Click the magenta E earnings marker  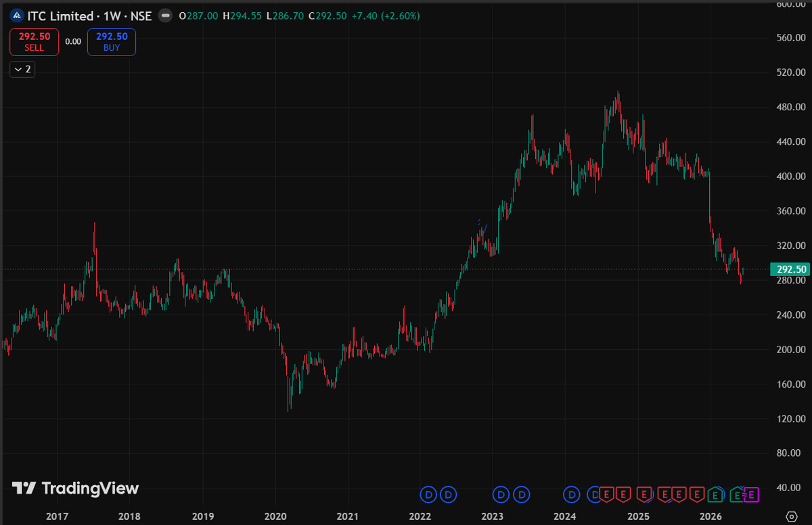tap(751, 495)
